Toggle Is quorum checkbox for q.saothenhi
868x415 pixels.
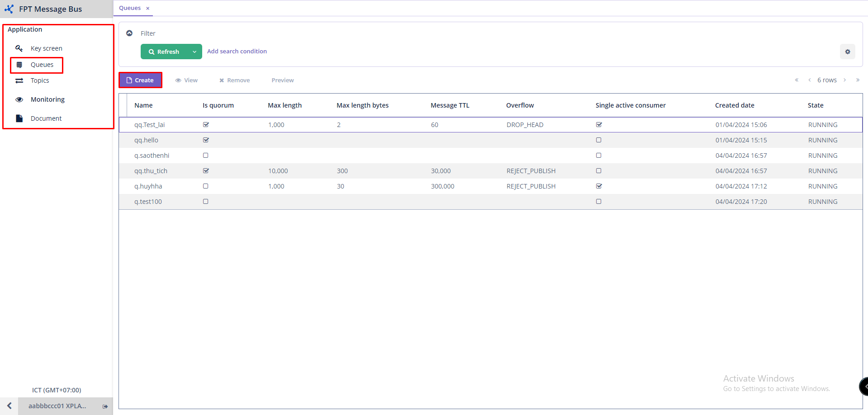point(206,156)
